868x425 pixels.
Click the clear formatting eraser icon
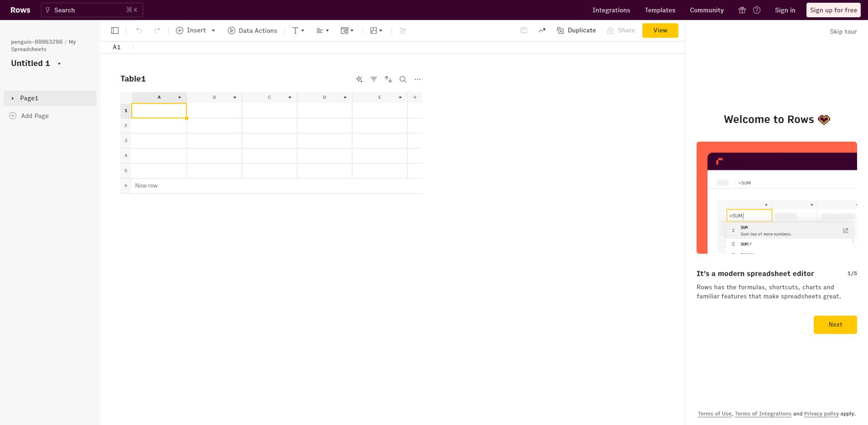point(402,30)
